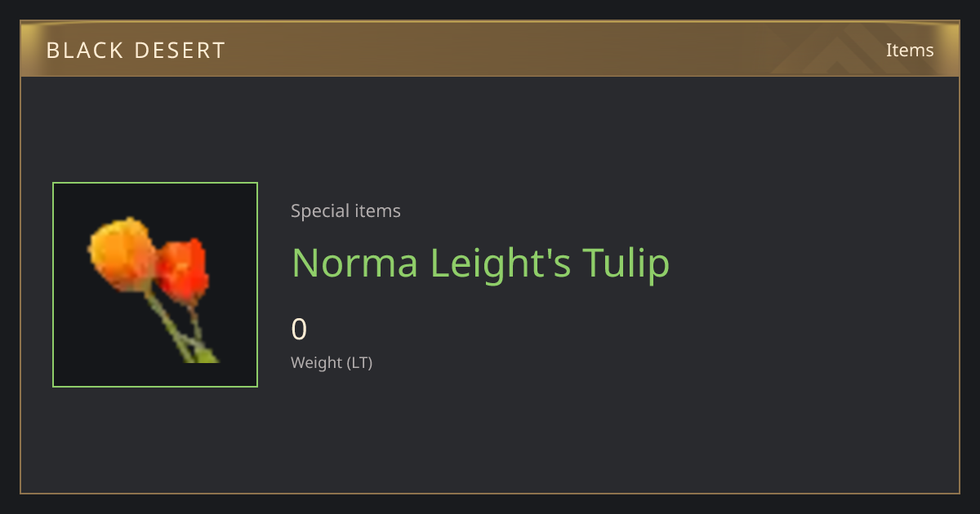Click the (LT) unit text under weight
980x514 pixels.
359,362
